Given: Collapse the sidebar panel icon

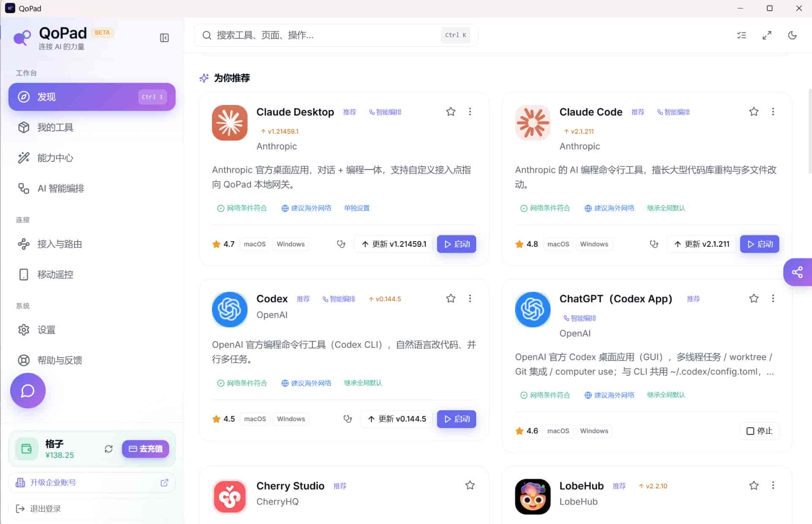Looking at the screenshot, I should [165, 38].
